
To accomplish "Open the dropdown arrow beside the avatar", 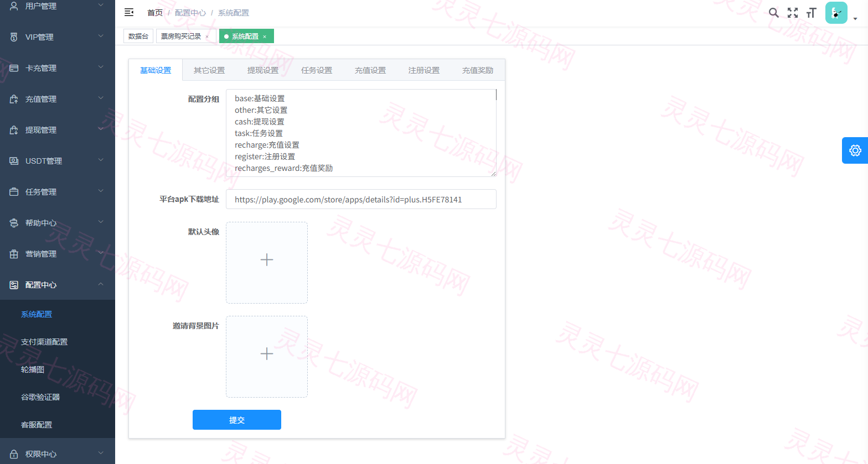I will [x=855, y=18].
